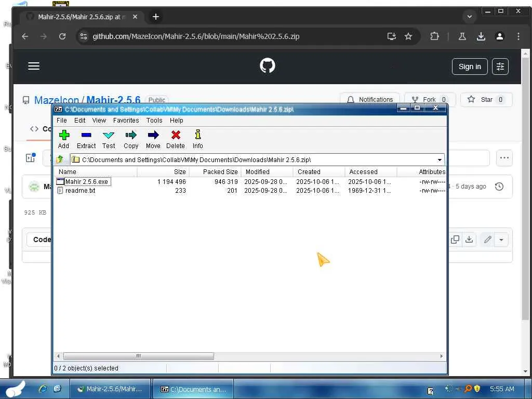This screenshot has height=399, width=532.
Task: Expand the edit options dropdown arrow
Action: point(501,240)
